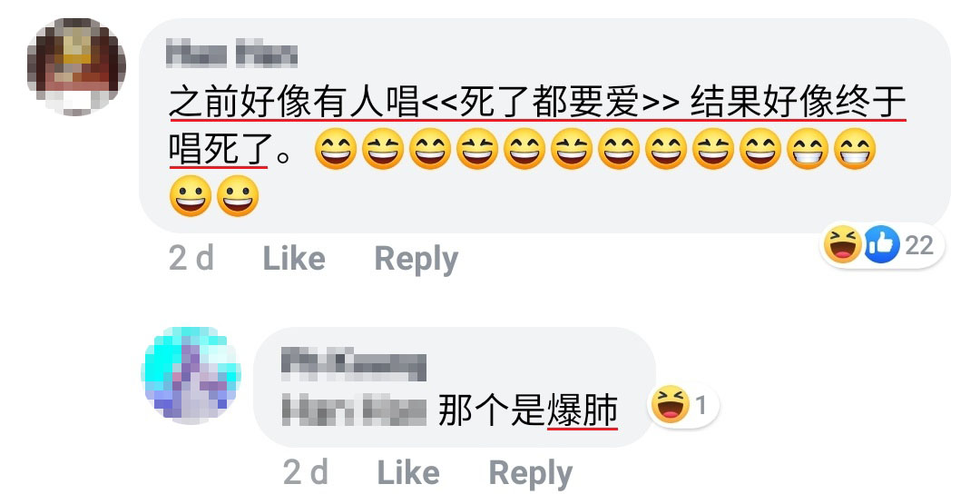Click the first laughing emoji after 唱死了
The width and height of the screenshot is (980, 504).
[x=336, y=149]
